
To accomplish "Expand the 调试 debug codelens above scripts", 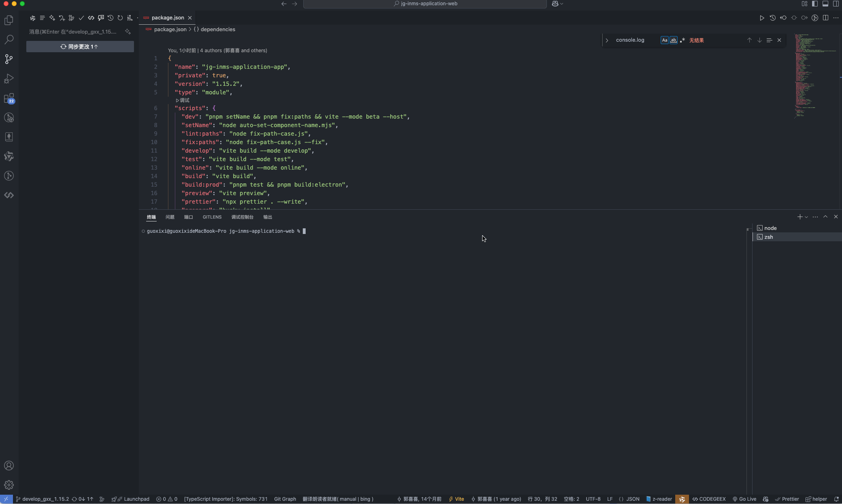I will [182, 100].
